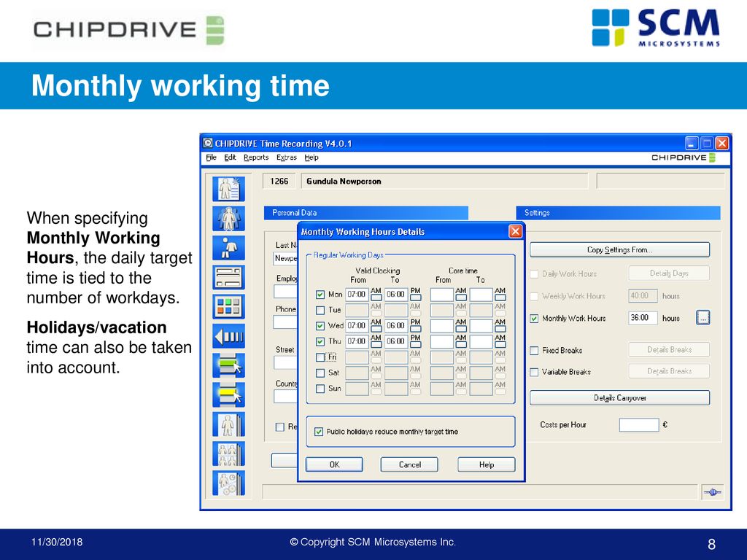747x560 pixels.
Task: Click Copy Settings From... button
Action: [620, 250]
